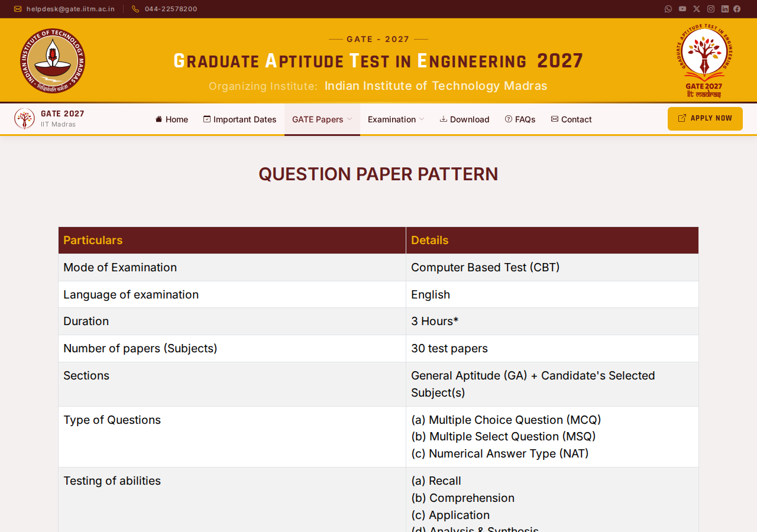The height and width of the screenshot is (532, 757).
Task: Click the (b) Comprehension line
Action: [x=462, y=498]
